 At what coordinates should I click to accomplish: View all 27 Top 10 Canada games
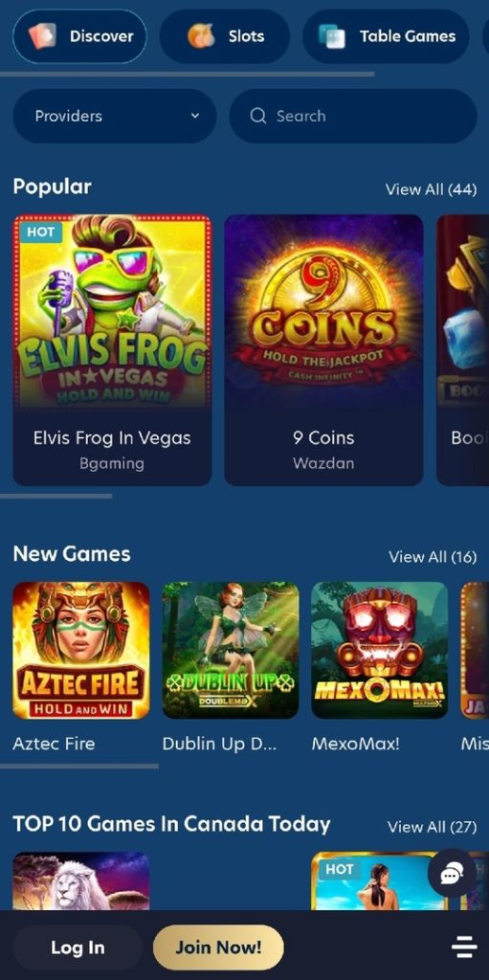[433, 827]
